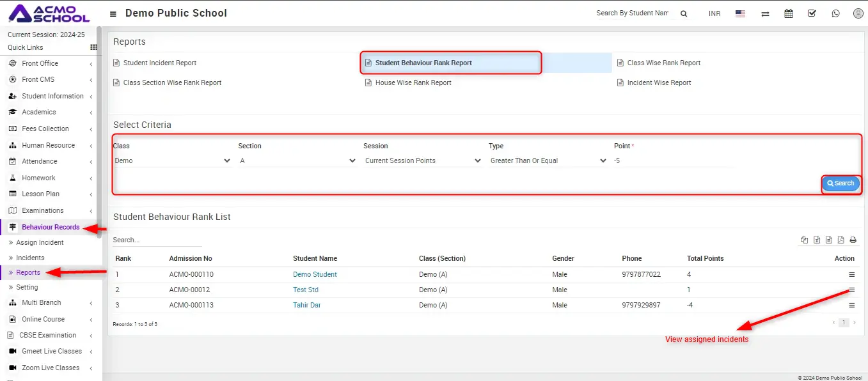
Task: Expand Student Information sidebar menu
Action: (52, 96)
